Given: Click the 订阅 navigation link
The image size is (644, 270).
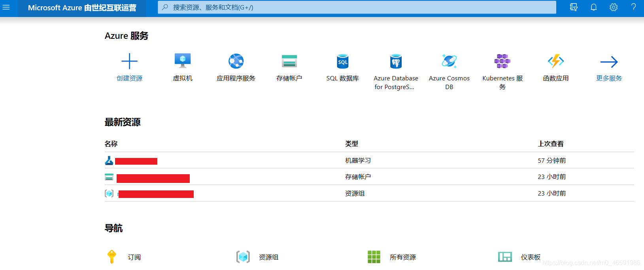Looking at the screenshot, I should [x=134, y=257].
